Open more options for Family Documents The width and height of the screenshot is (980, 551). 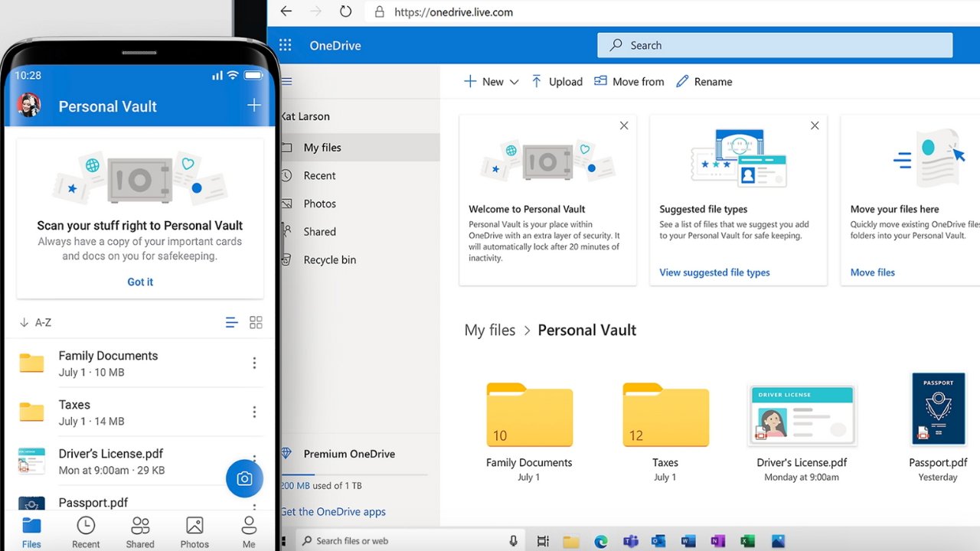[x=254, y=364]
